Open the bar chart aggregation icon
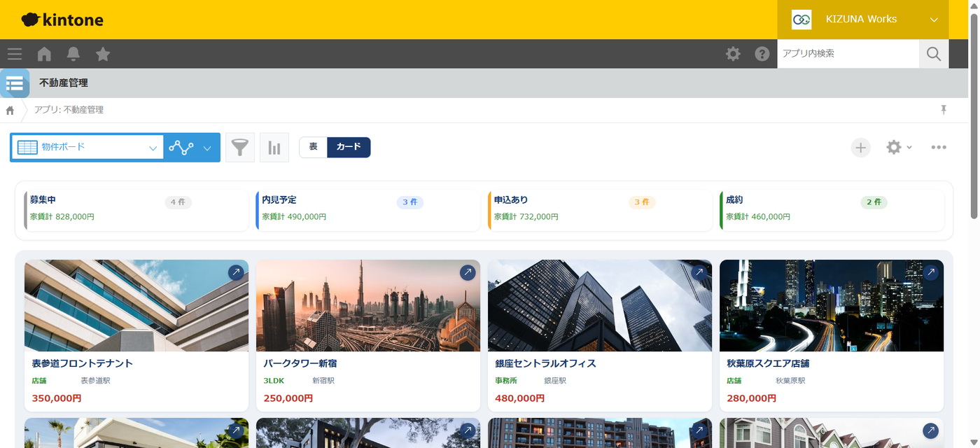 click(x=274, y=148)
